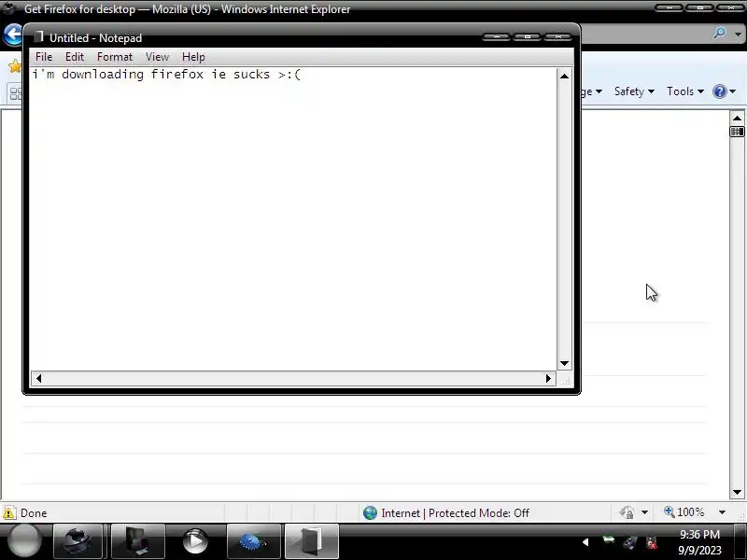Image resolution: width=747 pixels, height=560 pixels.
Task: Switch to the Internet Explorer taskbar window button
Action: click(253, 541)
